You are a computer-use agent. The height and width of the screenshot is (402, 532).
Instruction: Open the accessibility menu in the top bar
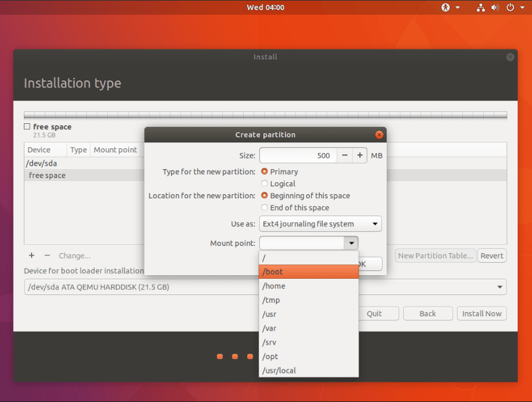point(447,7)
